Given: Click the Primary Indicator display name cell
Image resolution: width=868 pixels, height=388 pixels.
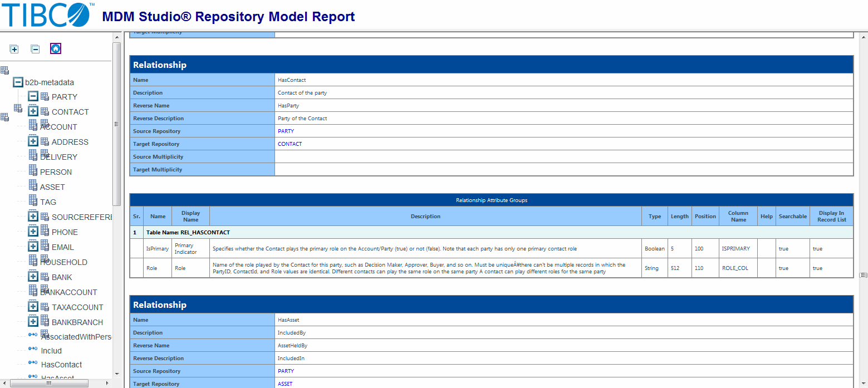Looking at the screenshot, I should click(190, 249).
